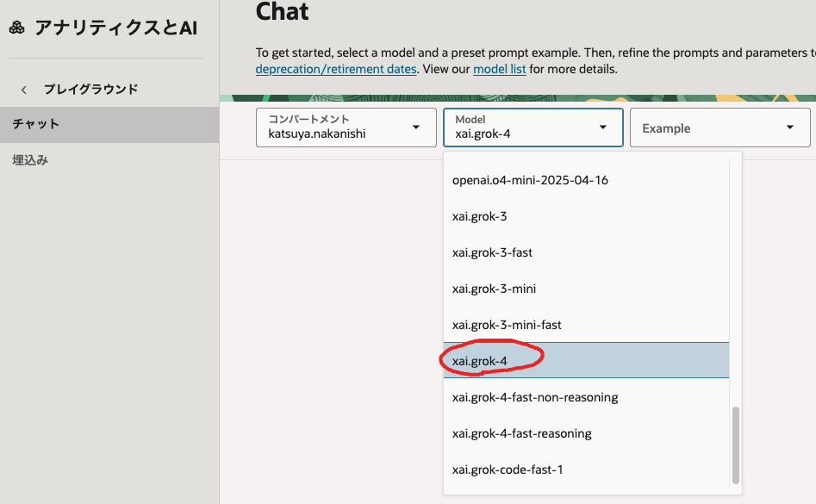Choose xai.grok-4-fast-non-reasoning model
Screen dimensions: 816x504
click(x=586, y=397)
